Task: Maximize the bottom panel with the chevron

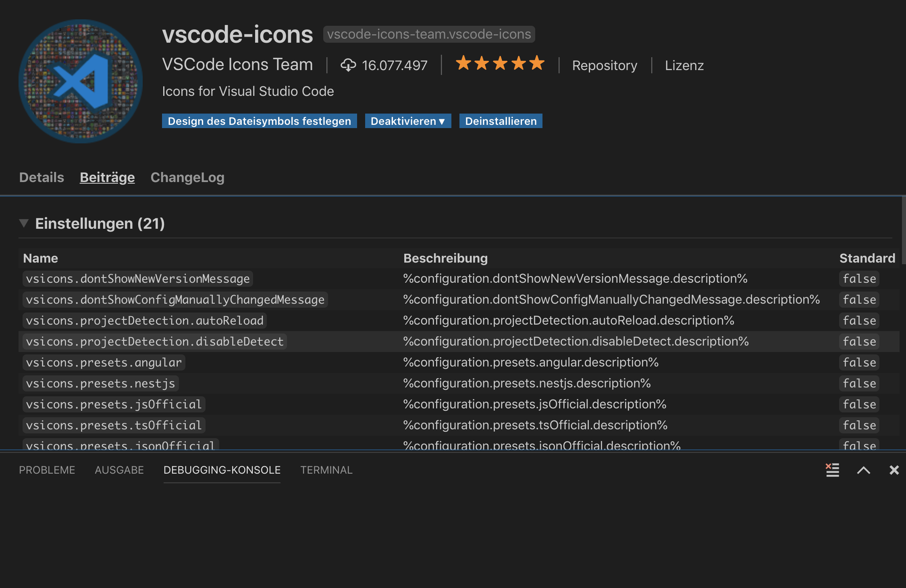Action: tap(863, 470)
